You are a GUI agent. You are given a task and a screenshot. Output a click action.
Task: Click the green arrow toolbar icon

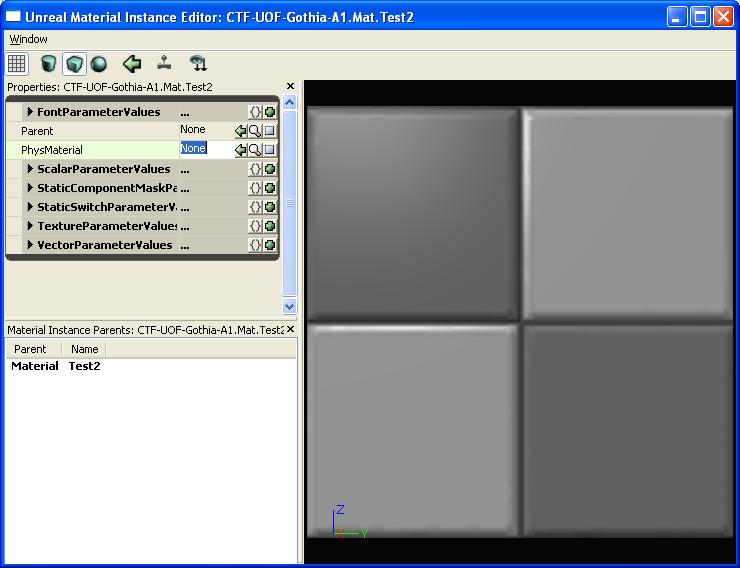coord(132,64)
